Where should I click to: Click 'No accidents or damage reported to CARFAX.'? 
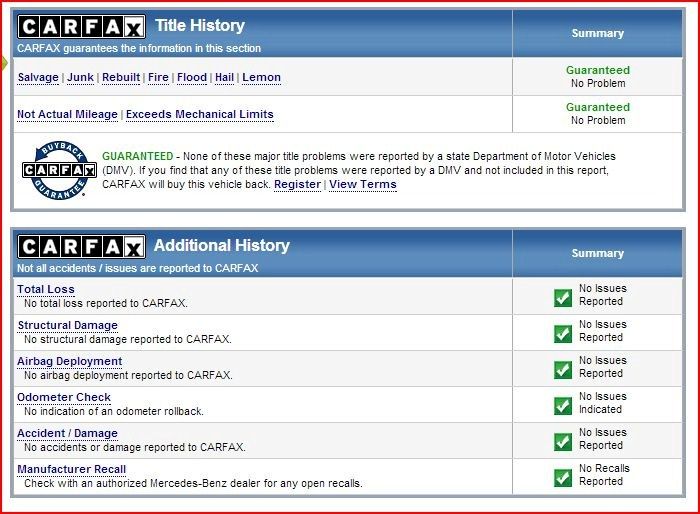[x=135, y=447]
